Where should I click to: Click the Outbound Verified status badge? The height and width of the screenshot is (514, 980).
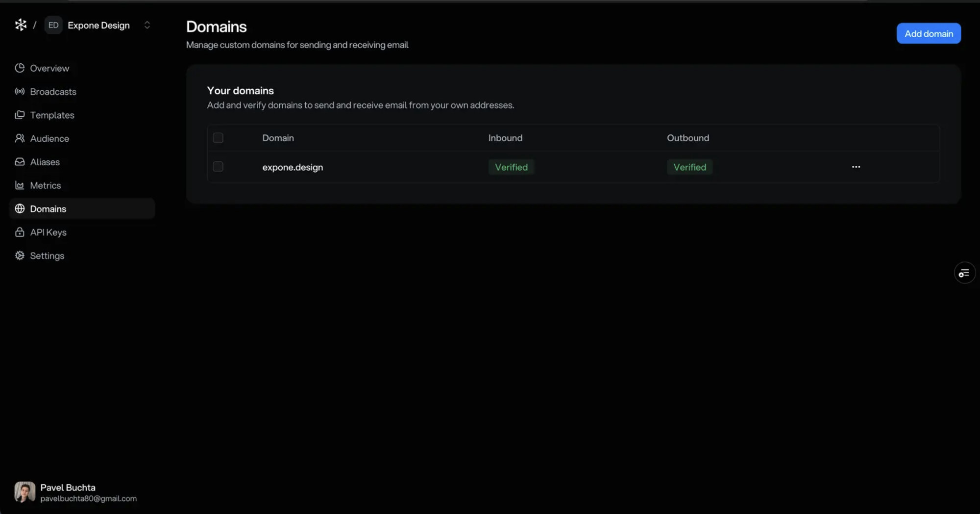pyautogui.click(x=689, y=167)
